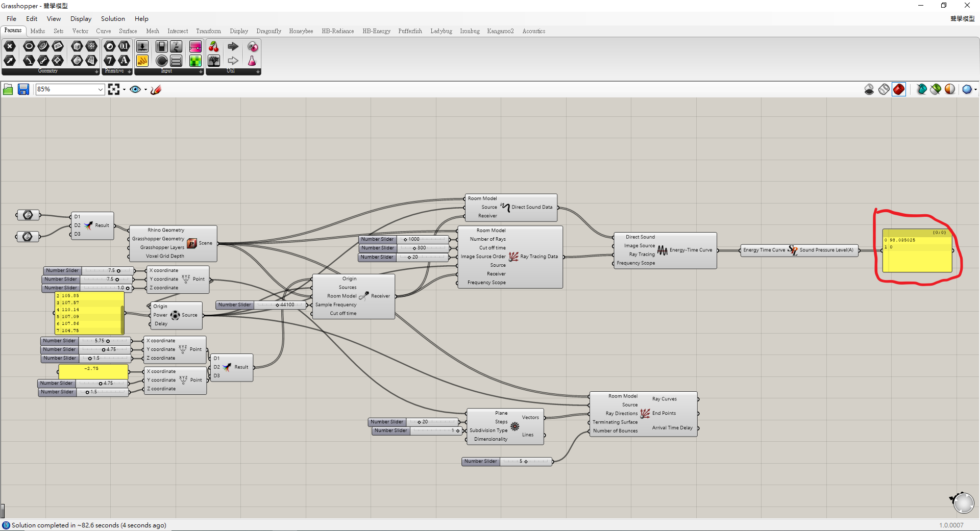The height and width of the screenshot is (531, 980).
Task: Add a Number Slider from Input panel
Action: [142, 46]
